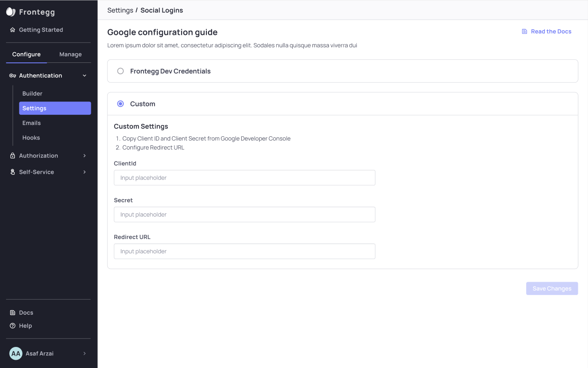Switch to the Configure tab
This screenshot has width=588, height=368.
pos(27,54)
